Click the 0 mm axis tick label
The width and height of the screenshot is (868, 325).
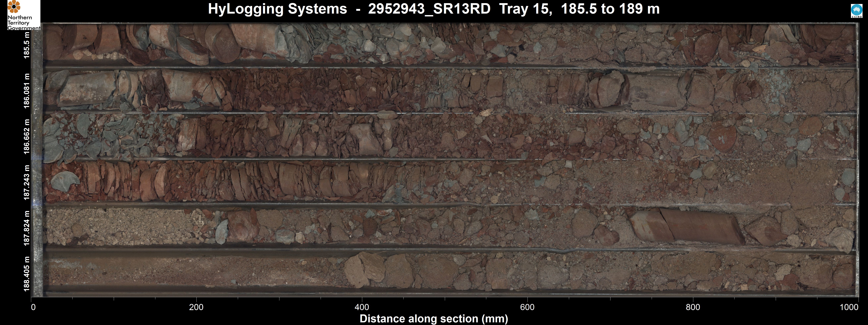point(33,307)
